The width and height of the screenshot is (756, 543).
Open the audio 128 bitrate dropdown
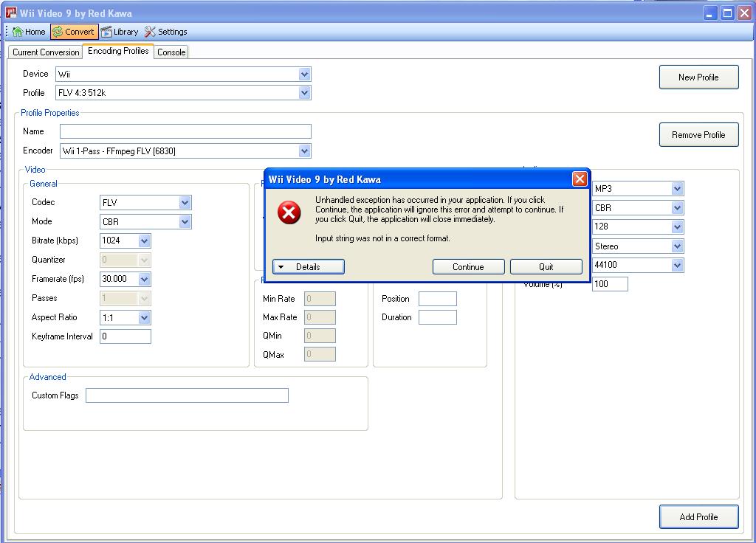678,226
